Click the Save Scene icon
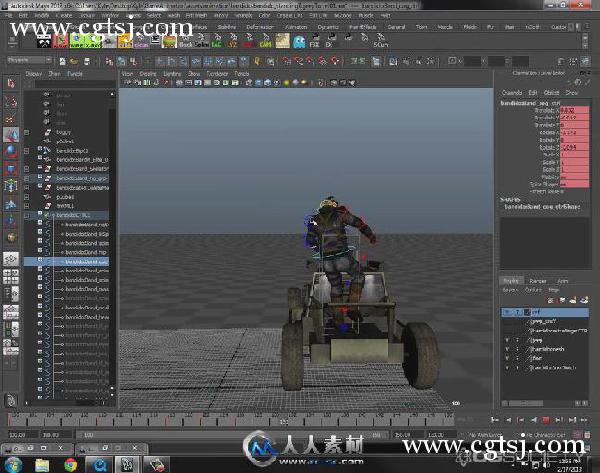 (87, 61)
